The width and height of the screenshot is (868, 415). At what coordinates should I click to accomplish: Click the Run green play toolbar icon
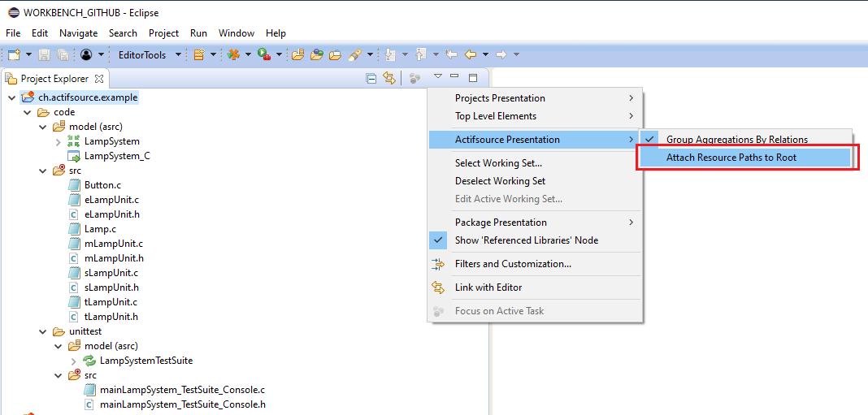tap(263, 55)
